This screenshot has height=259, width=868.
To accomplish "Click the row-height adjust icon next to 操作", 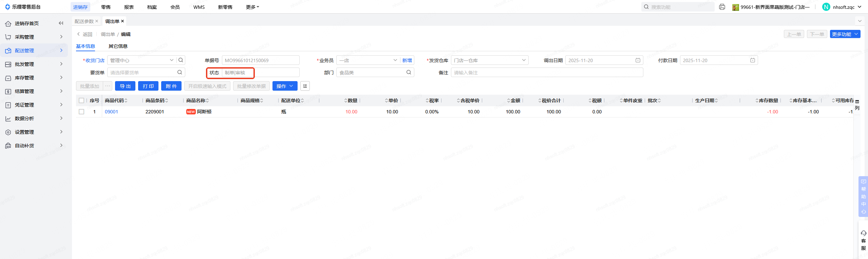I will 305,86.
